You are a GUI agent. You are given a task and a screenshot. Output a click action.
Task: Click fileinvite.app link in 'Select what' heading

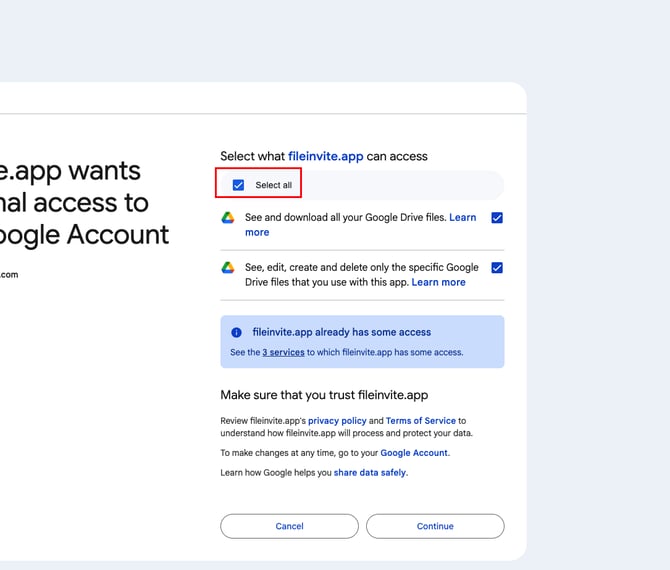point(324,156)
